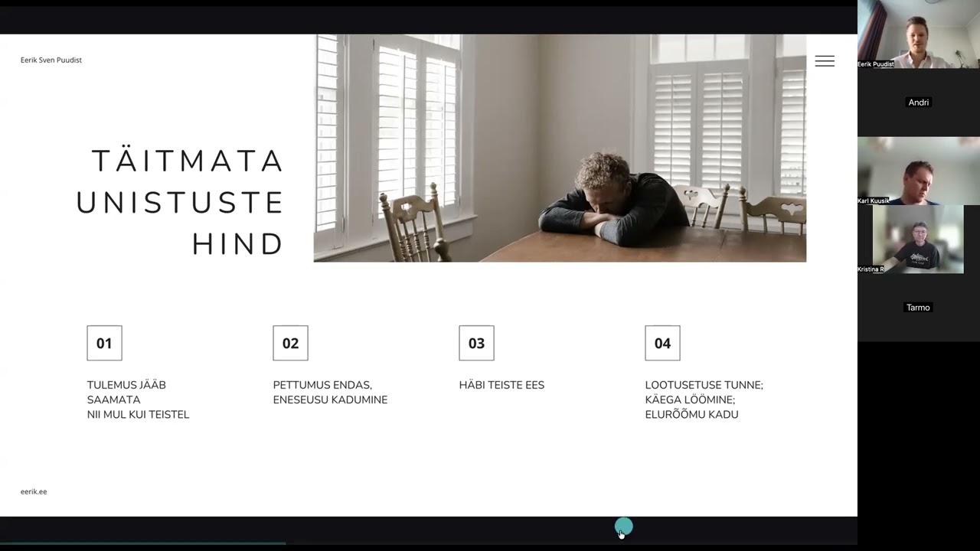Select the numbered box 04
Image resolution: width=980 pixels, height=551 pixels.
click(662, 343)
